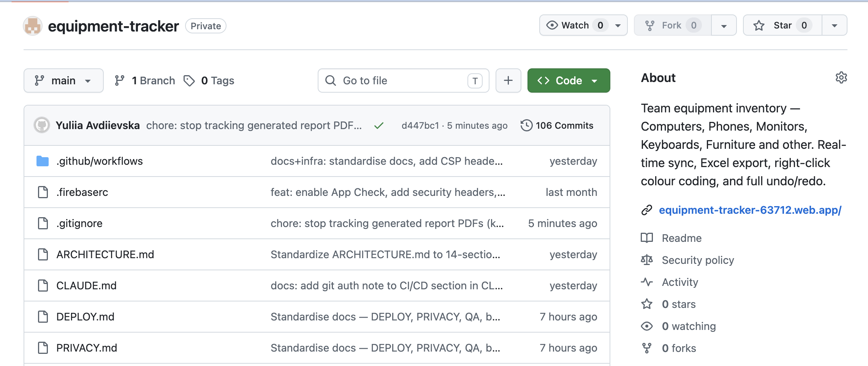Screen dimensions: 868x366
Task: Star the equipment-tracker repository
Action: 782,25
